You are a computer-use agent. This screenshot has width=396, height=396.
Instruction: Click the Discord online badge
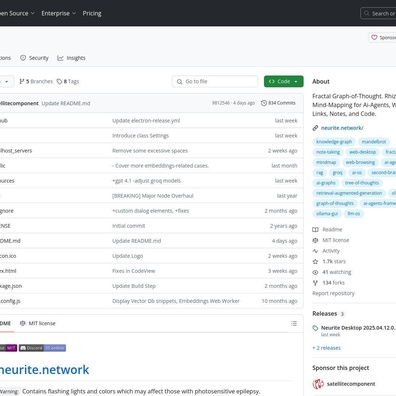(42, 348)
